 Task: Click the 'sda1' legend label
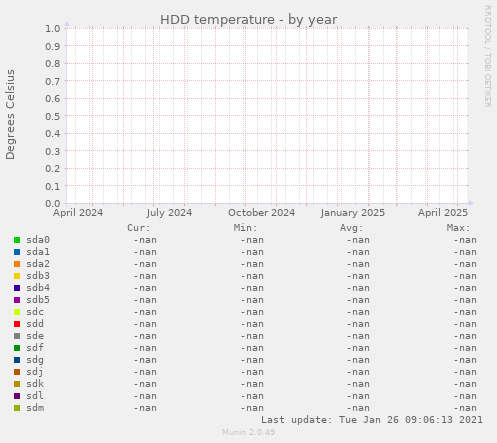pyautogui.click(x=38, y=252)
